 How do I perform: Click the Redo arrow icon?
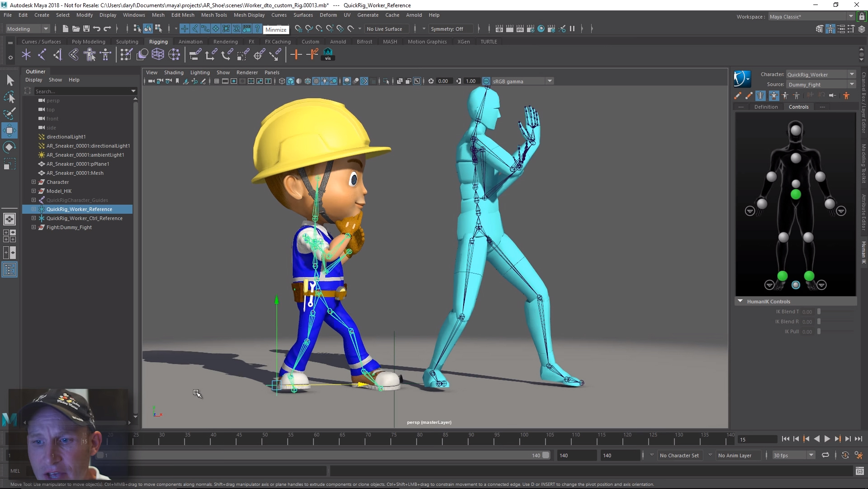107,29
